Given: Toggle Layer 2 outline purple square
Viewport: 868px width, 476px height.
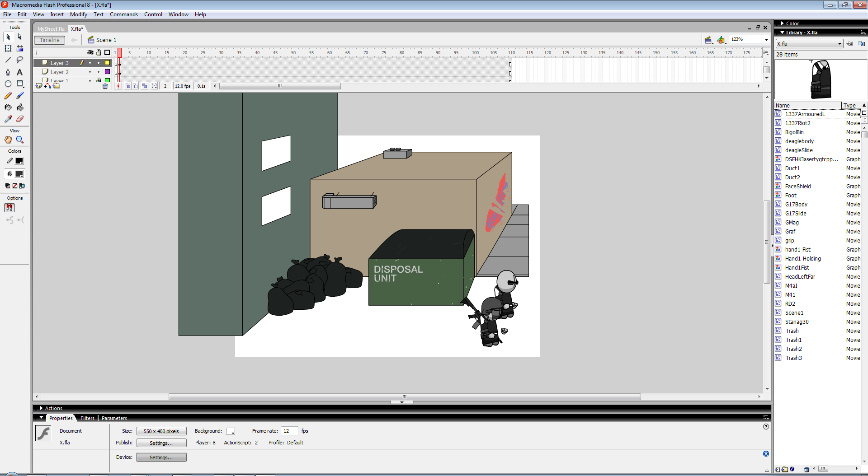Looking at the screenshot, I should (107, 72).
